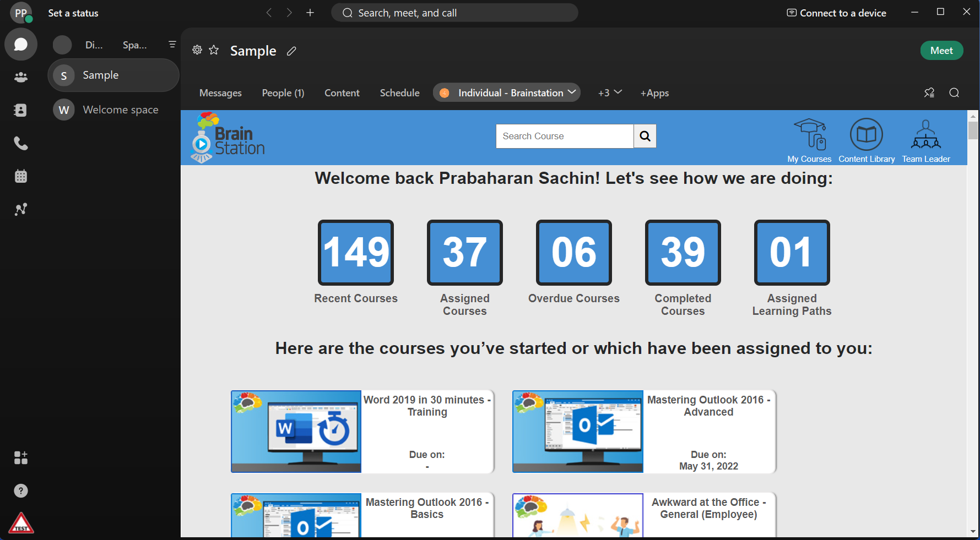Open the spaces list filter menu

pyautogui.click(x=172, y=45)
